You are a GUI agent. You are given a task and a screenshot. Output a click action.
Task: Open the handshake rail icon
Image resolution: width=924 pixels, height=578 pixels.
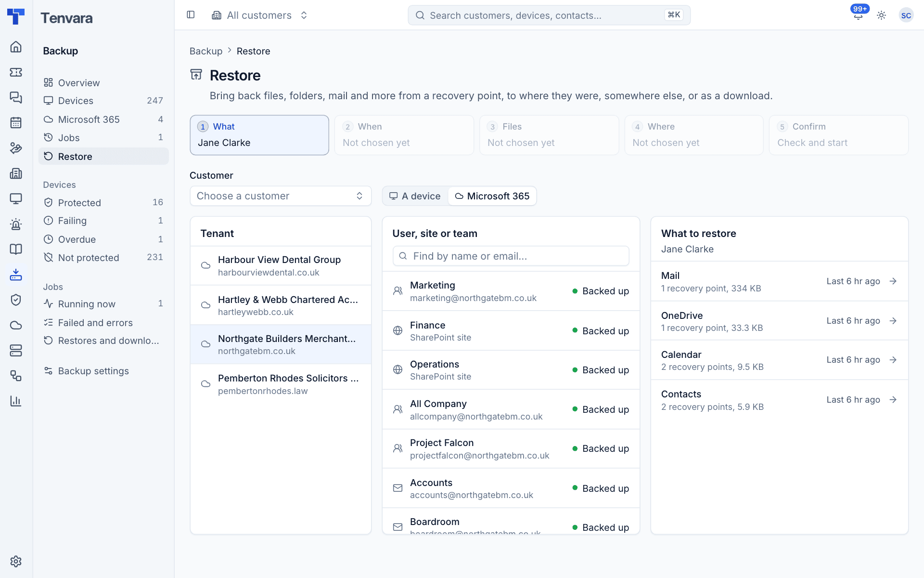[16, 148]
